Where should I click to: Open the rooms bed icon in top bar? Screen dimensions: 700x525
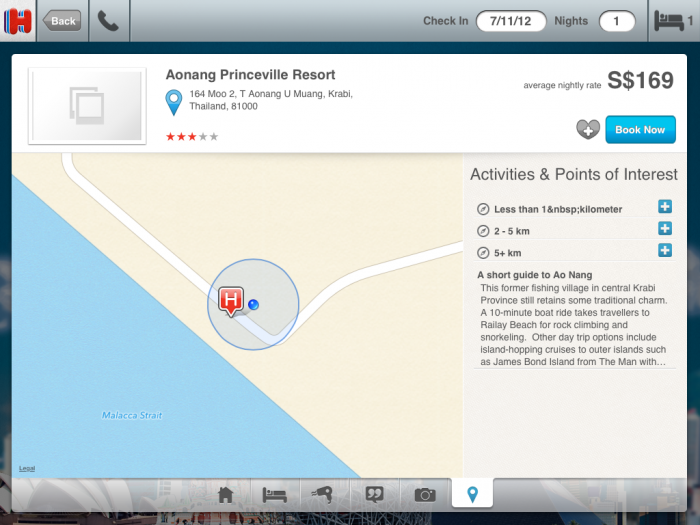(x=671, y=20)
